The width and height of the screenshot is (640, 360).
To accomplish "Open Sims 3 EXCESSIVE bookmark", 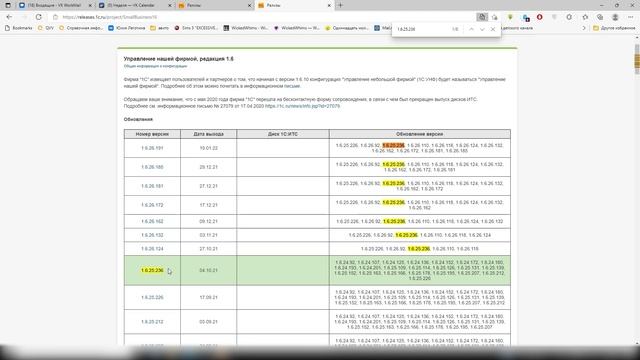I will pos(196,28).
